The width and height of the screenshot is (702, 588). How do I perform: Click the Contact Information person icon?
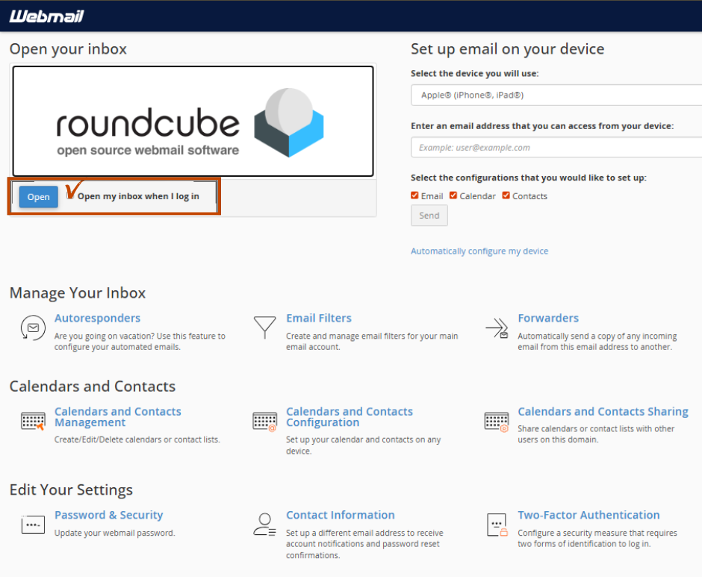(x=264, y=525)
